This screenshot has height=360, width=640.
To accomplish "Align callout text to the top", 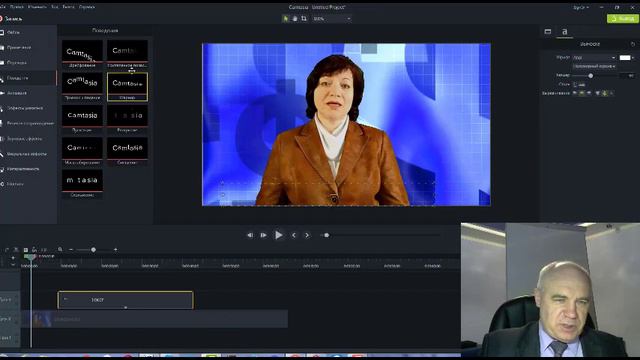I will [598, 93].
